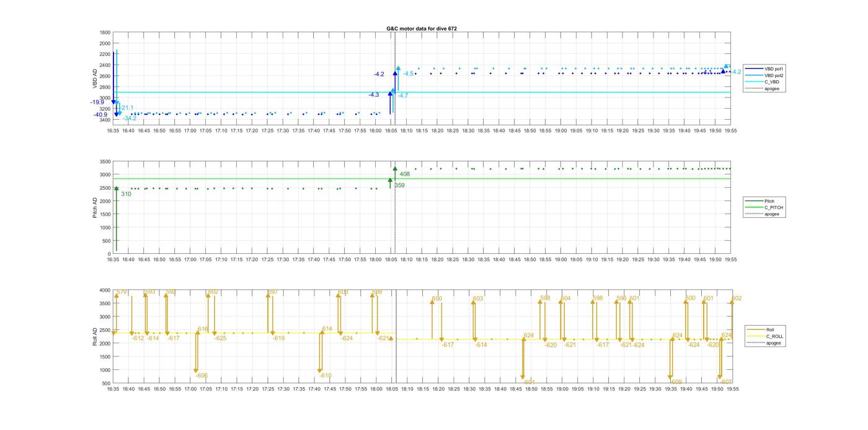Click the "-619" roll annotation
The width and height of the screenshot is (868, 430).
tap(278, 338)
